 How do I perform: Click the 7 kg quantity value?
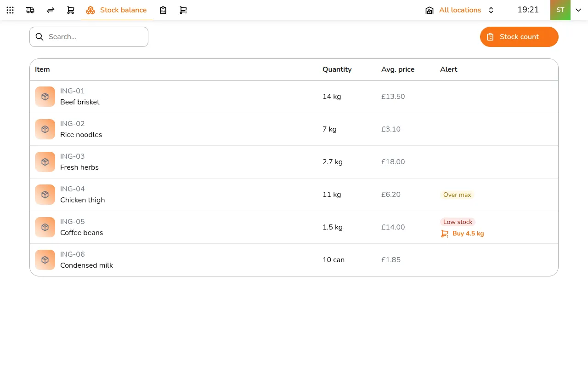point(329,129)
